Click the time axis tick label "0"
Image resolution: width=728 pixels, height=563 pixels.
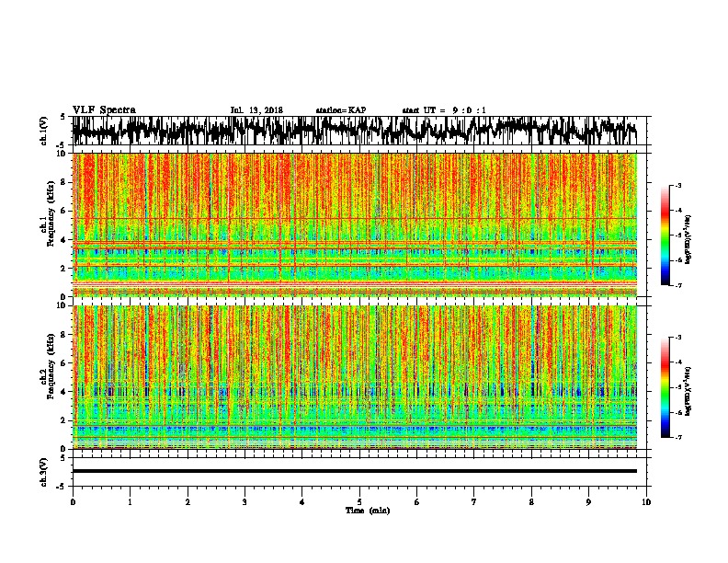click(73, 502)
